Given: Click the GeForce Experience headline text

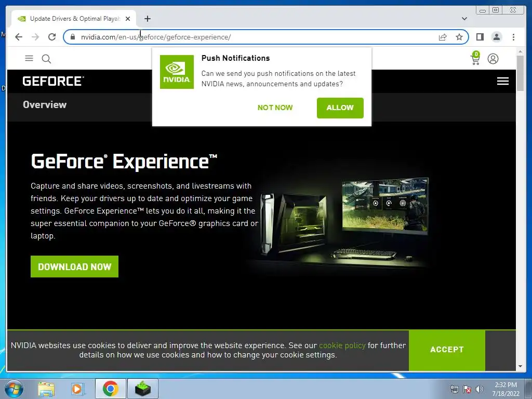Looking at the screenshot, I should point(124,162).
